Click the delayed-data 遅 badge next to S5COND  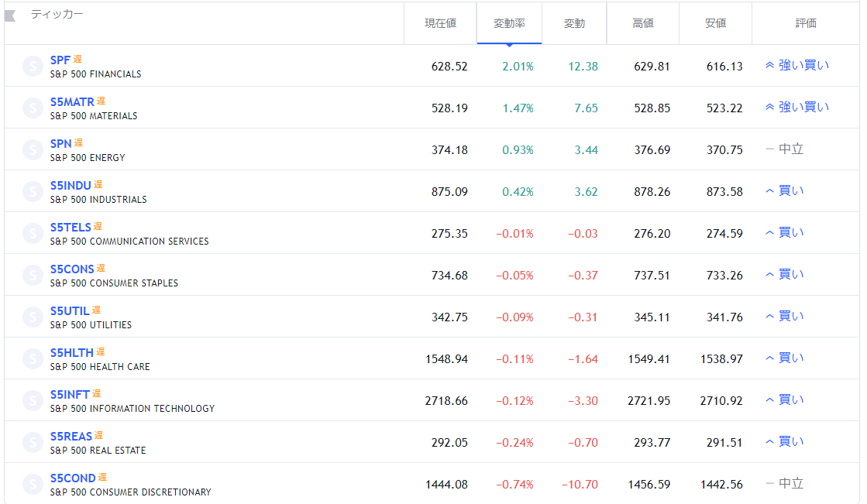[102, 477]
